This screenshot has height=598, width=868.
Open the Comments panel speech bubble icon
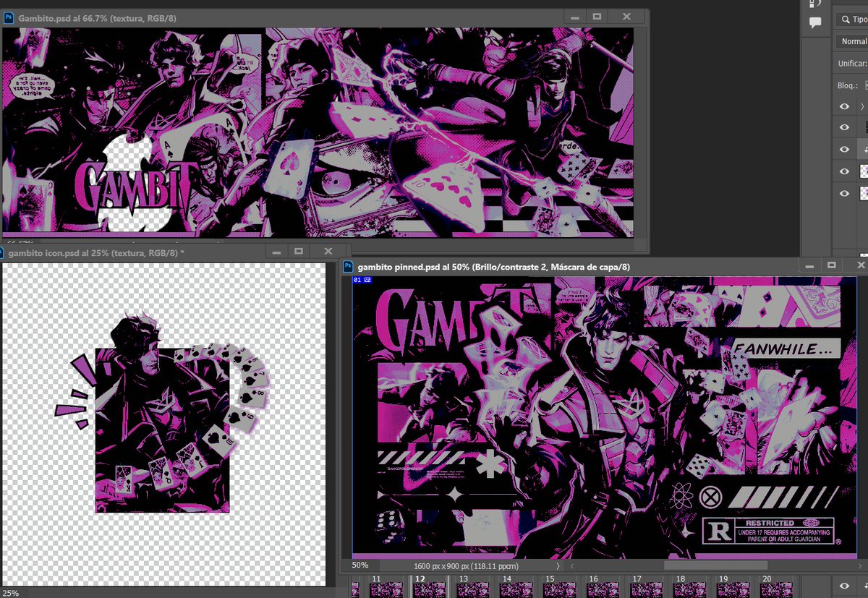click(815, 22)
